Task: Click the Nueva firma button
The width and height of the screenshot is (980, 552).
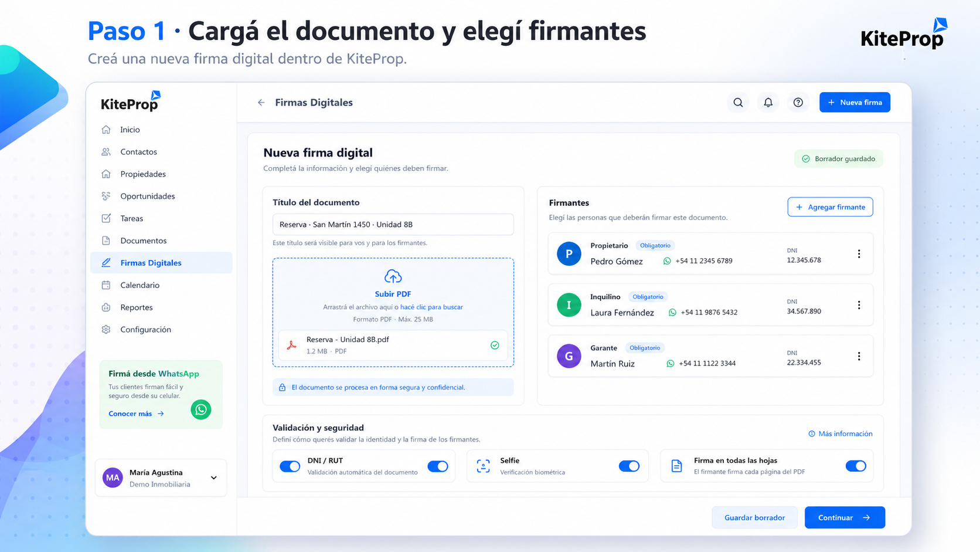Action: [x=855, y=103]
